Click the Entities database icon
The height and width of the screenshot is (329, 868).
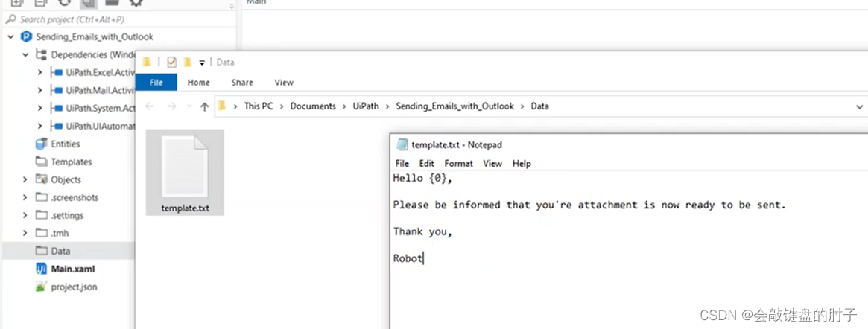pyautogui.click(x=41, y=144)
